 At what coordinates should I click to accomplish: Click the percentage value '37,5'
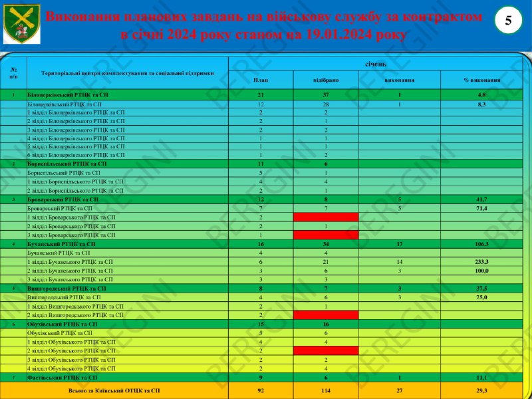pos(481,289)
